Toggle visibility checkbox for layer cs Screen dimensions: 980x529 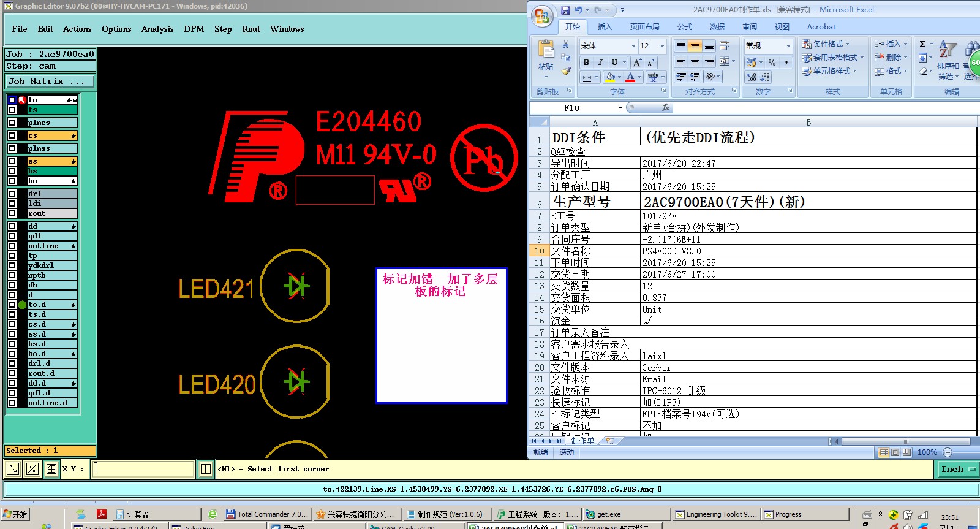12,135
